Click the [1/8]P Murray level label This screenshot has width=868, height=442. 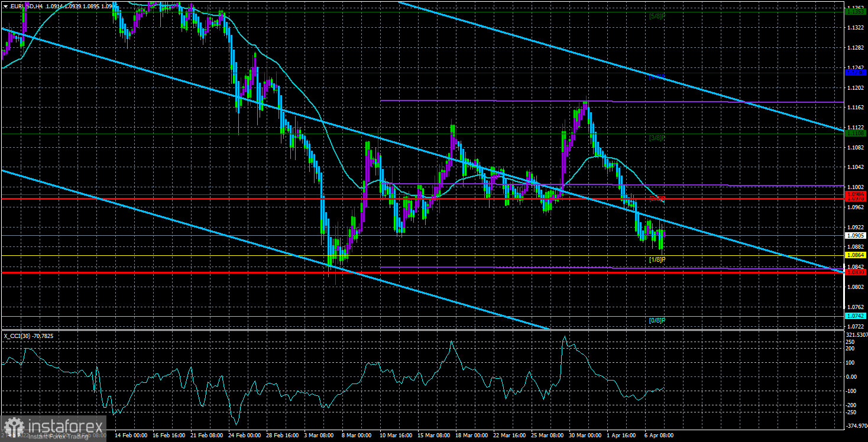[658, 260]
